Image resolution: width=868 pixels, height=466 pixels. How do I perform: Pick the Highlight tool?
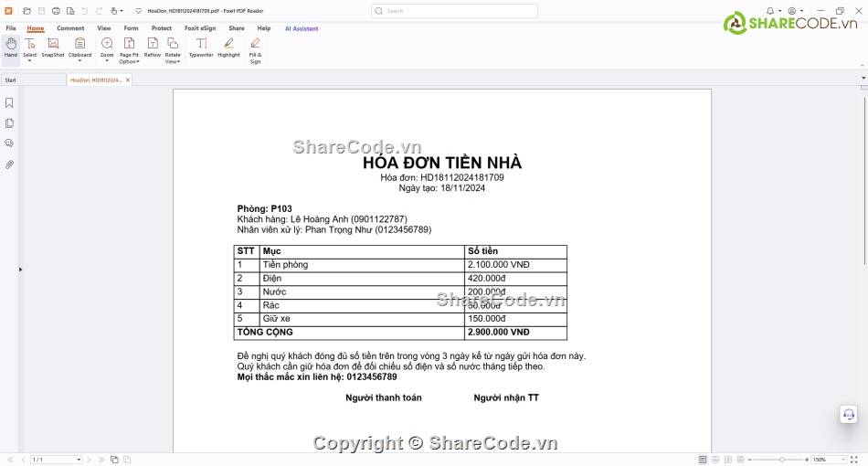click(x=228, y=48)
